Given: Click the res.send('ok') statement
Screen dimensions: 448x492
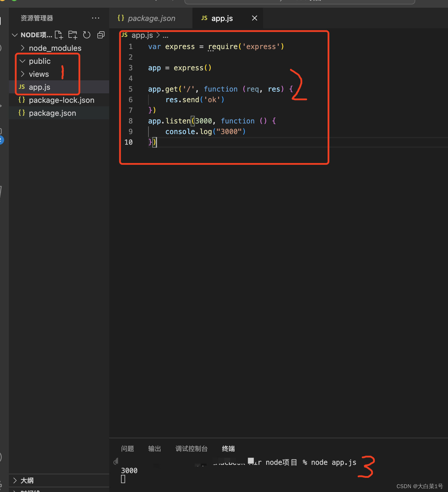Looking at the screenshot, I should 195,100.
